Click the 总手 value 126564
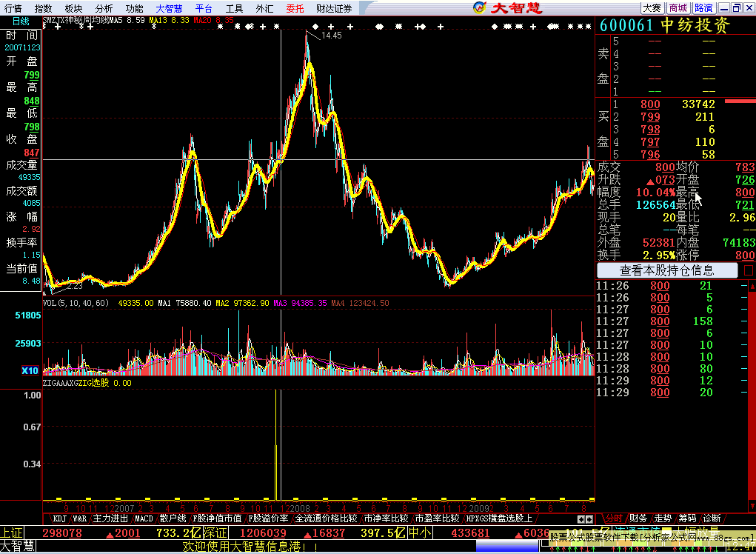The width and height of the screenshot is (756, 554). pos(656,205)
